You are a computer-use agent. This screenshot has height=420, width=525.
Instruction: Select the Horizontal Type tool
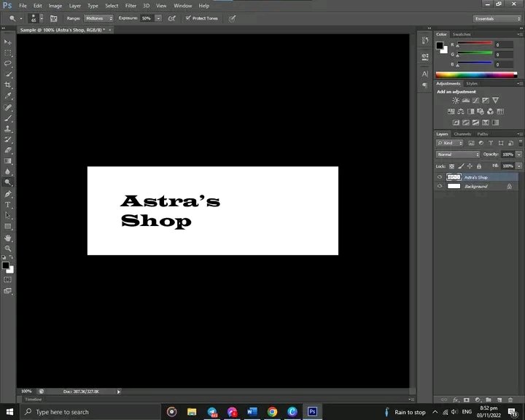pos(7,205)
